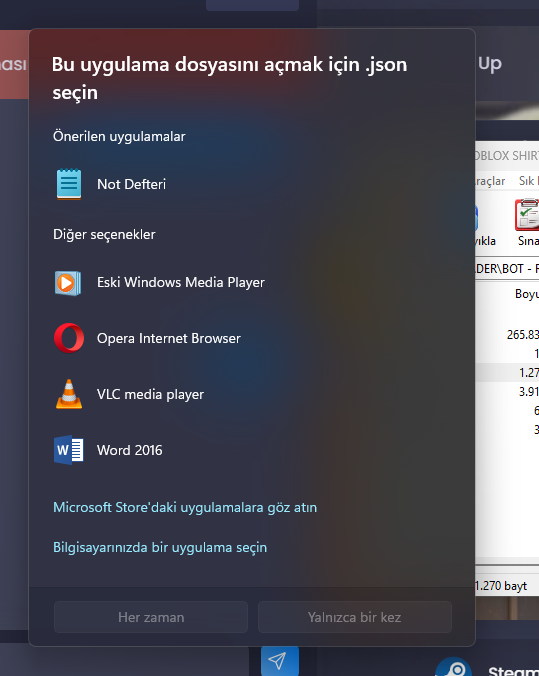Open Microsoft Store'daki uygulamalara göz atın link
The width and height of the screenshot is (539, 676).
point(185,507)
